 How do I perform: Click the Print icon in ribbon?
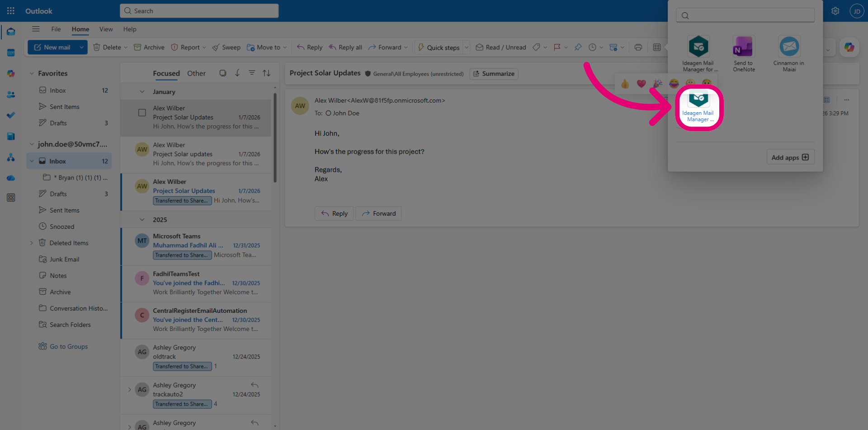(x=638, y=47)
